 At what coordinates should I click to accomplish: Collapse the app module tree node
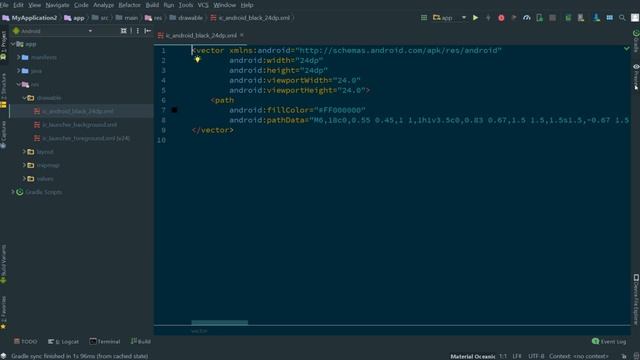click(x=13, y=44)
